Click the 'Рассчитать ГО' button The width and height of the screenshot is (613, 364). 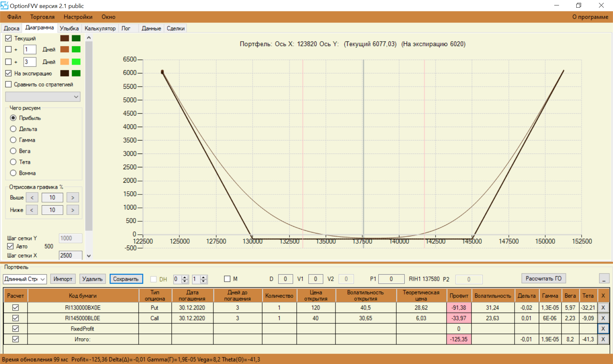point(543,278)
